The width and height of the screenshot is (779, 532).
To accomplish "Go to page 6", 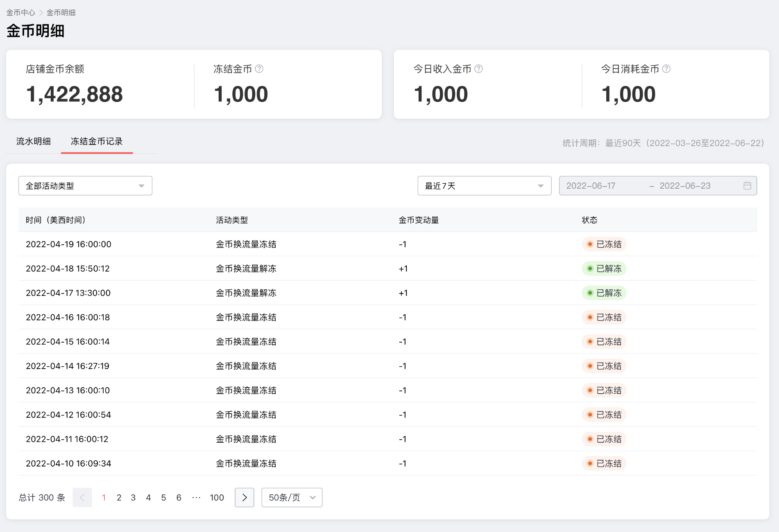I will [179, 497].
